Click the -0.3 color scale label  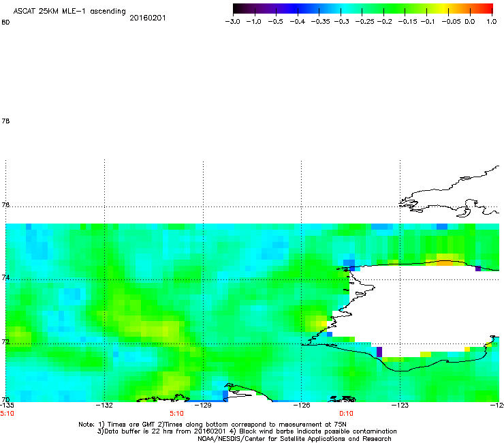(x=342, y=22)
